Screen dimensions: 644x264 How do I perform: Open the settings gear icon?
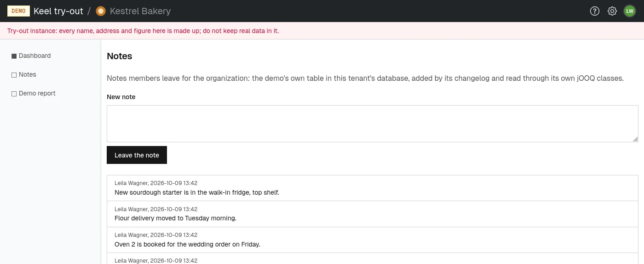[612, 11]
